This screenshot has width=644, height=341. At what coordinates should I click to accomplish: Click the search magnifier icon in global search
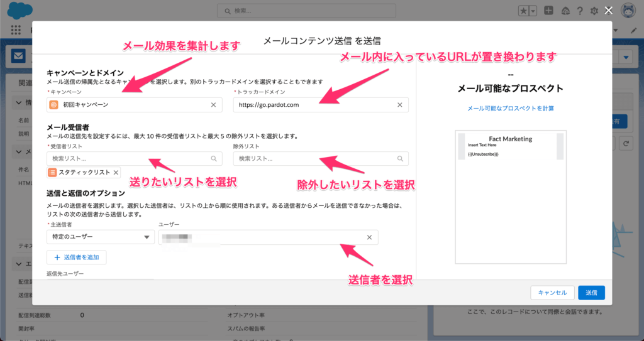[x=228, y=11]
